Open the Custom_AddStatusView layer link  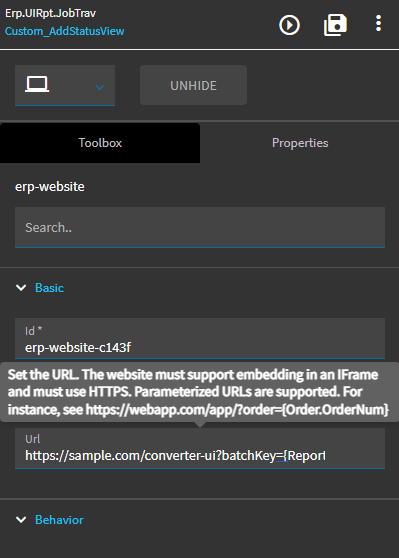(64, 31)
